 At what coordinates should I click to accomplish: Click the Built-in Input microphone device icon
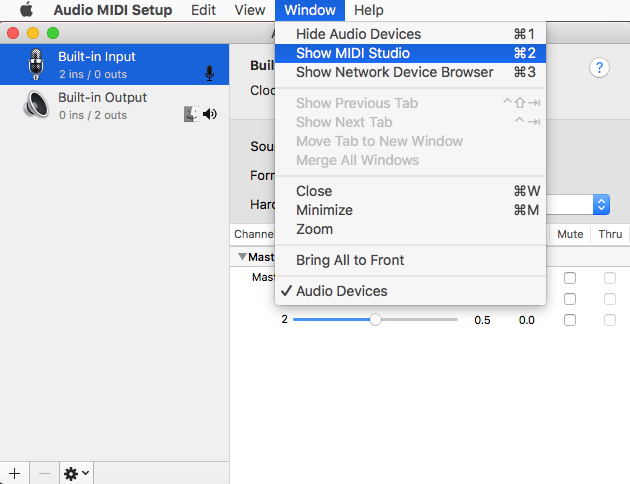(x=36, y=64)
